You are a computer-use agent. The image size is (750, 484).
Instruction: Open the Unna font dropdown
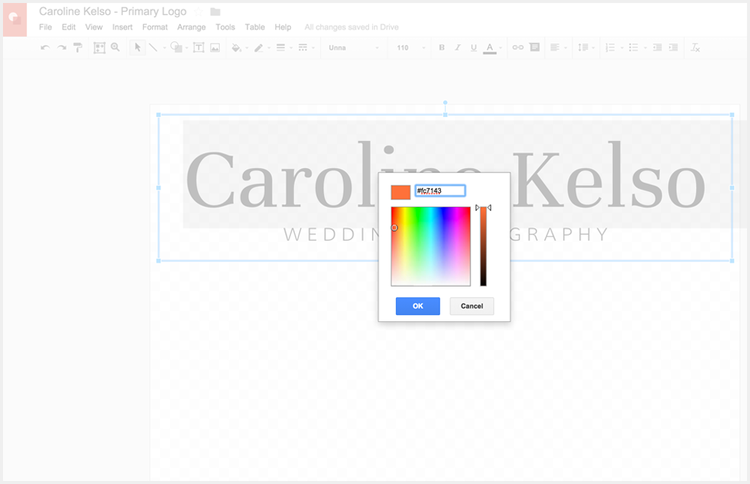coord(353,47)
